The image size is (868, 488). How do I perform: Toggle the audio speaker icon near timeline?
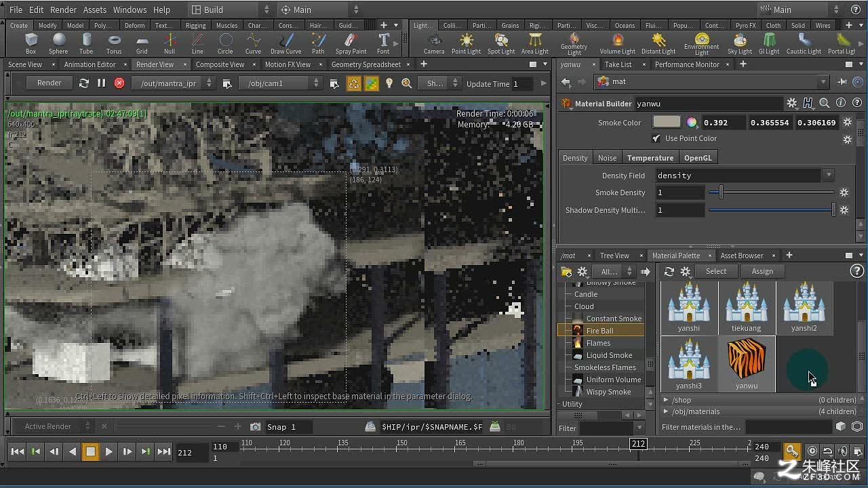coord(843,451)
